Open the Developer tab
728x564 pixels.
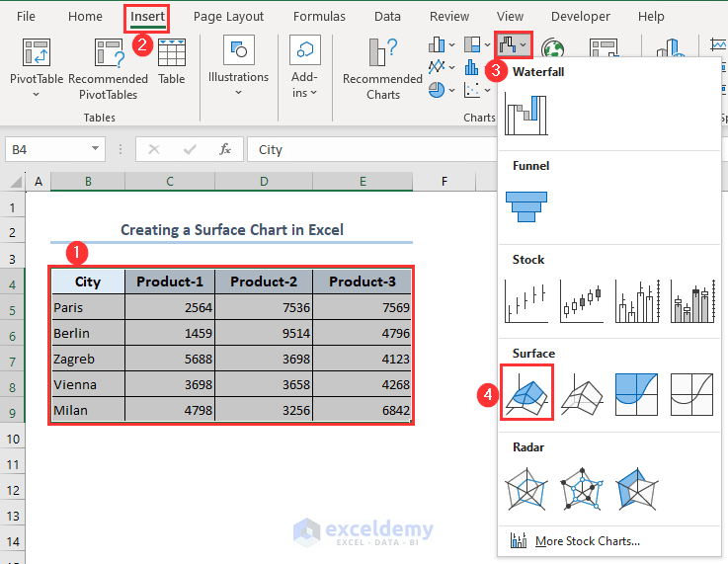coord(581,16)
